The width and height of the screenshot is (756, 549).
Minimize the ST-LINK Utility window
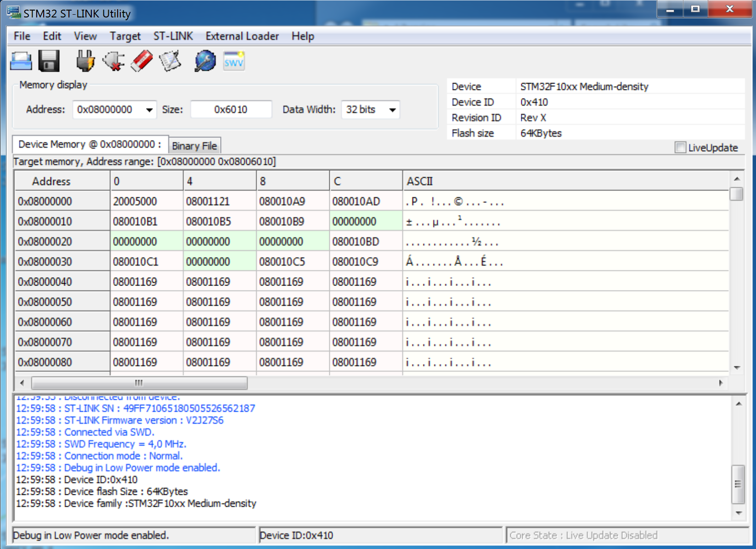(x=670, y=9)
